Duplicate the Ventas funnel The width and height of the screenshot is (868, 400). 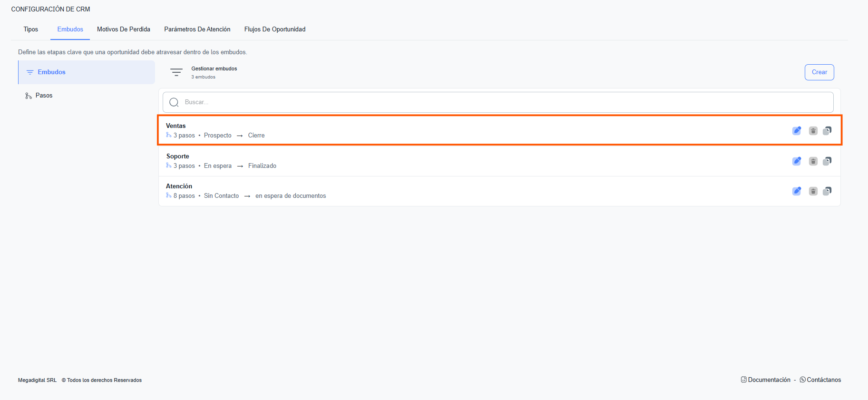[x=827, y=131]
